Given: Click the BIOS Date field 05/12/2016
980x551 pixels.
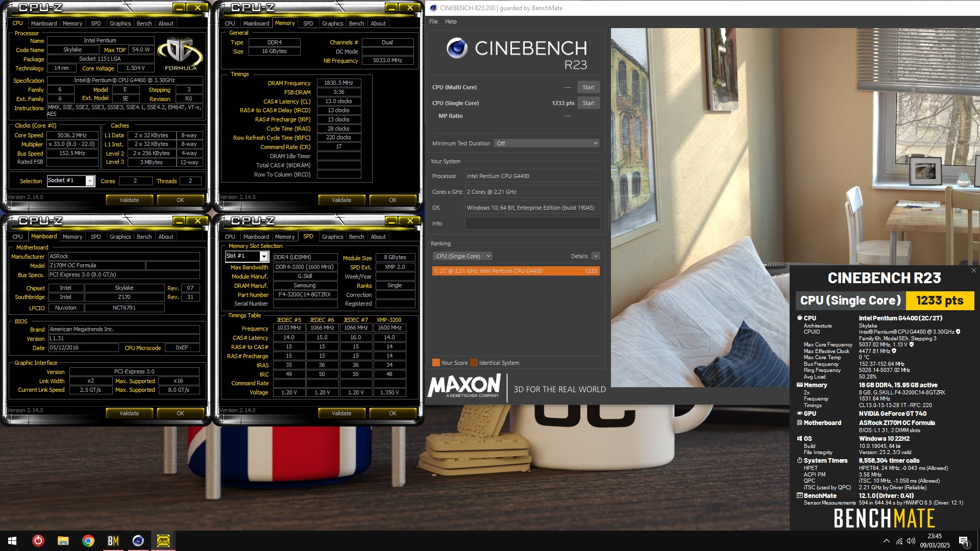Looking at the screenshot, I should click(83, 348).
